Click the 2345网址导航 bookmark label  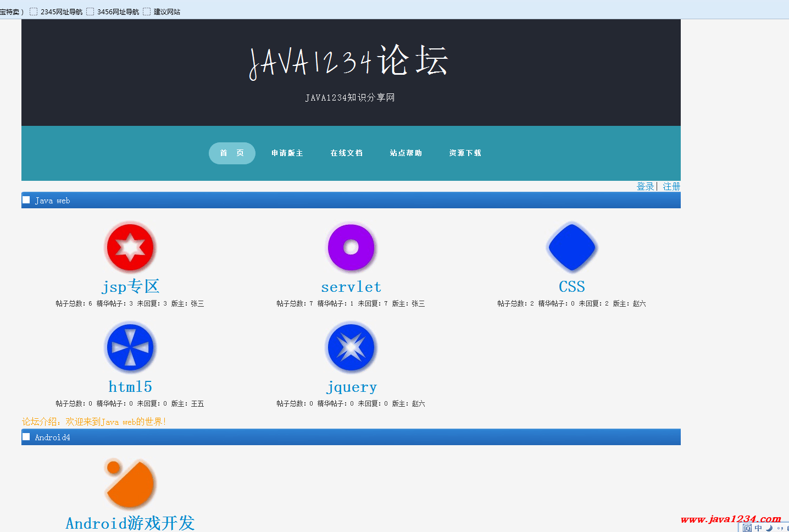[x=62, y=12]
